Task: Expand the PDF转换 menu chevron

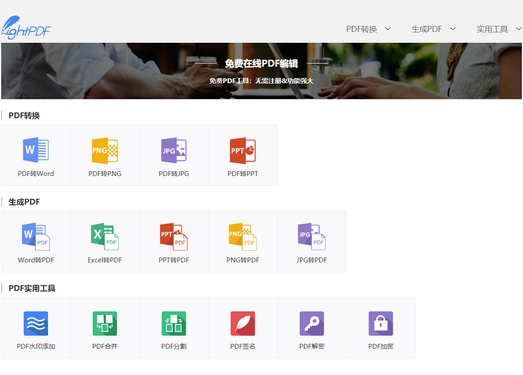Action: [x=388, y=29]
